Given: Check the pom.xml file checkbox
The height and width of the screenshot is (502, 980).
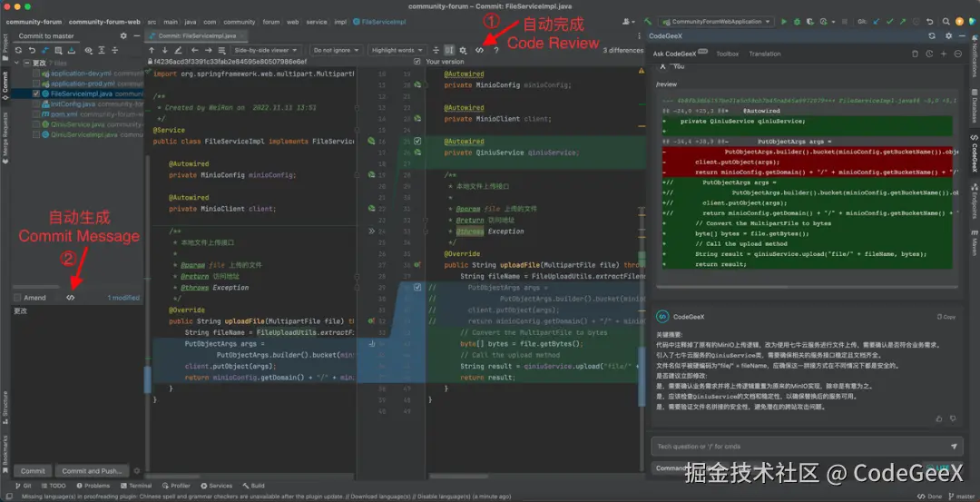Looking at the screenshot, I should point(36,113).
